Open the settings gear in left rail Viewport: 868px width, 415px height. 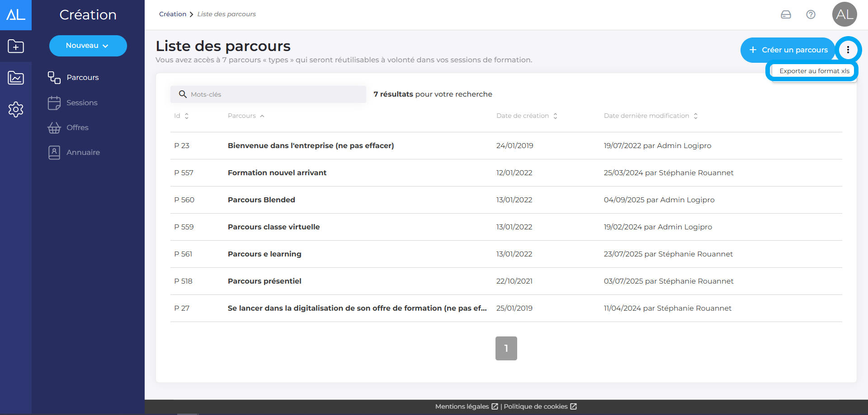(x=16, y=109)
